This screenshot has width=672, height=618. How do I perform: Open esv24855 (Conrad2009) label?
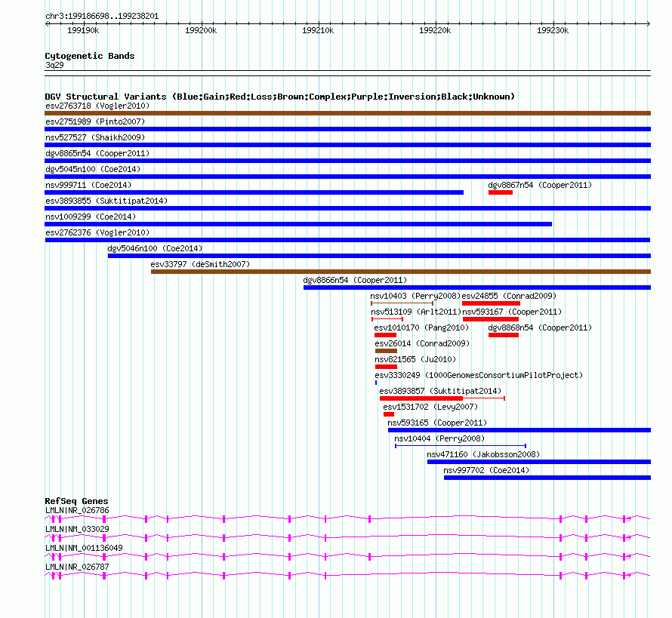[509, 296]
